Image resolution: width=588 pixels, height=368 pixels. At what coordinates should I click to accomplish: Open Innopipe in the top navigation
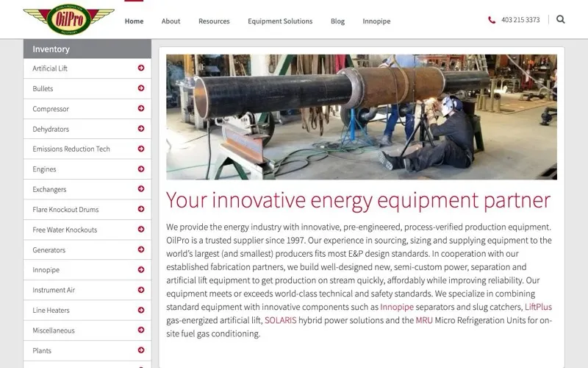click(376, 21)
